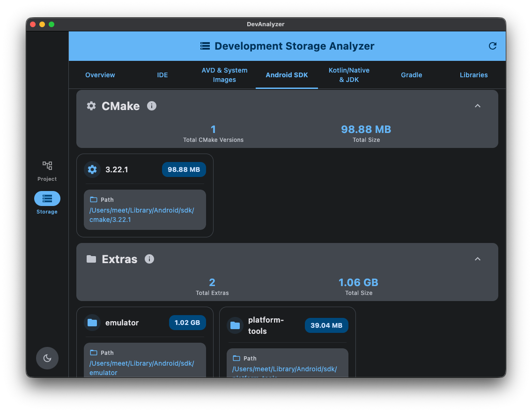
Task: Open the platform-tools sdk path link
Action: (x=284, y=371)
